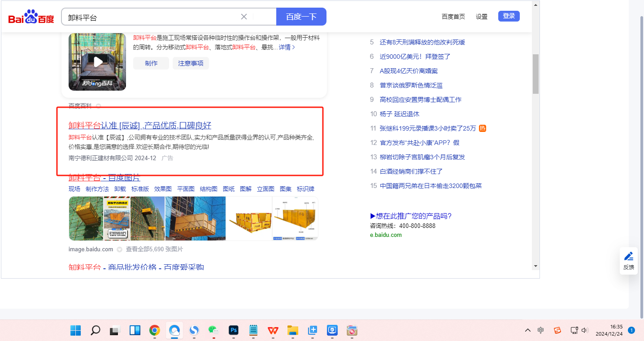Open WeChat from the taskbar

(x=213, y=331)
